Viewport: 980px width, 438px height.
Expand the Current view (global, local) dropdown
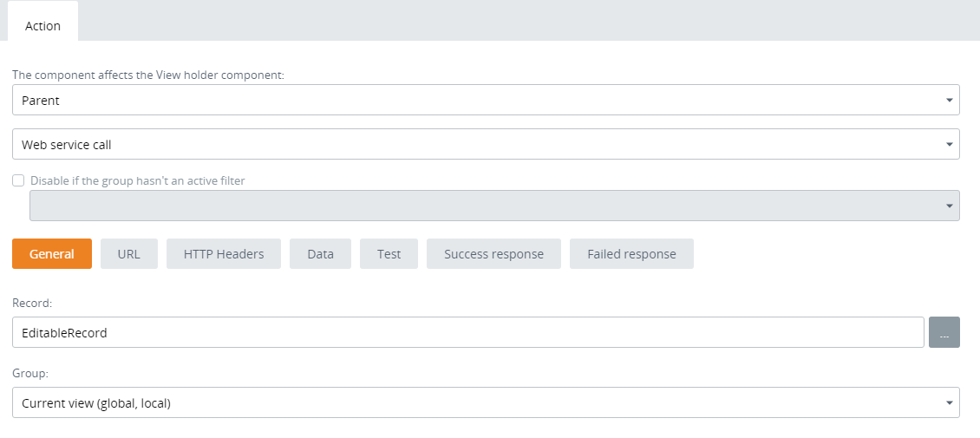click(477, 403)
